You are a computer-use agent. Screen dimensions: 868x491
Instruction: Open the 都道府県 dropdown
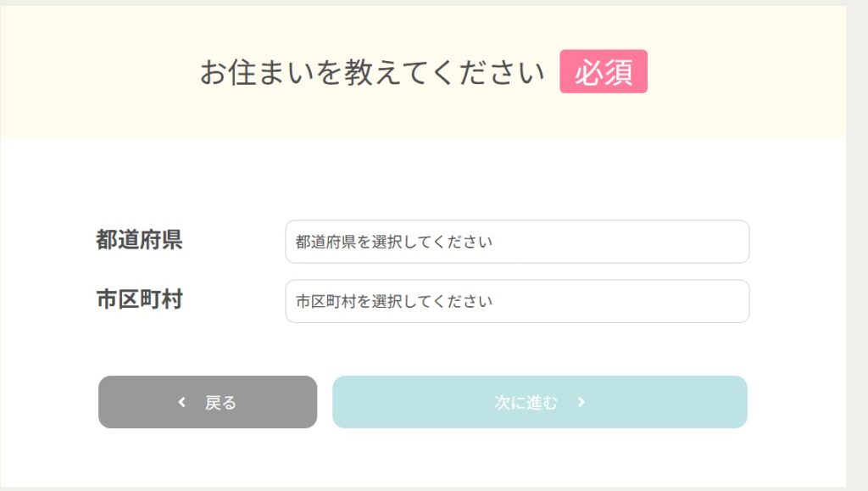(517, 242)
